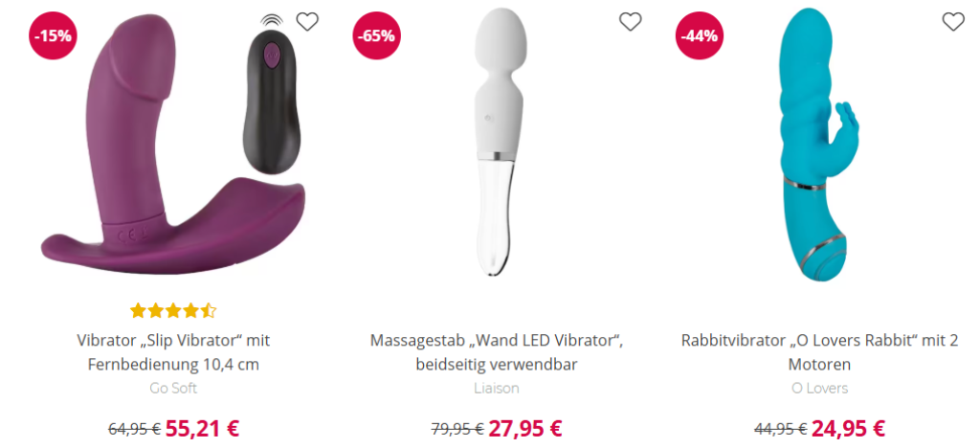
Task: Open the Rabbitvibrator "O Lovers Rabbit" title link
Action: pyautogui.click(x=819, y=352)
